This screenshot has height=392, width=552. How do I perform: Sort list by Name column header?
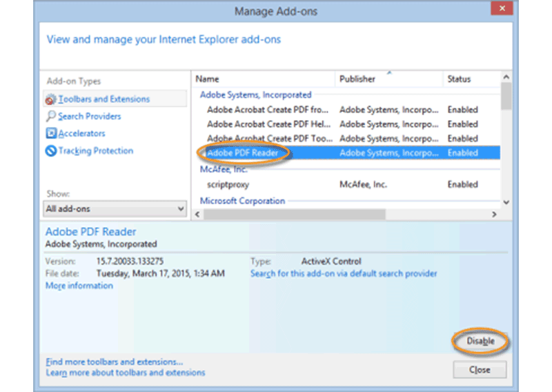click(264, 79)
